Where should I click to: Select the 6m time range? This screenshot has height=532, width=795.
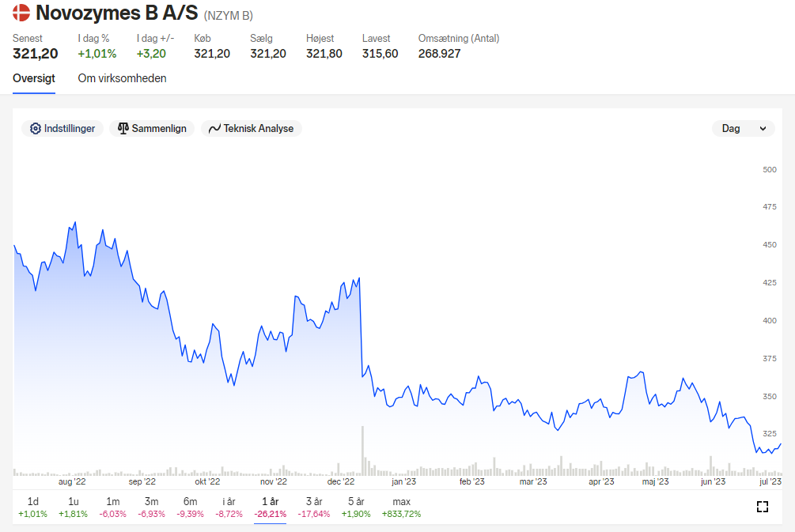tap(190, 507)
